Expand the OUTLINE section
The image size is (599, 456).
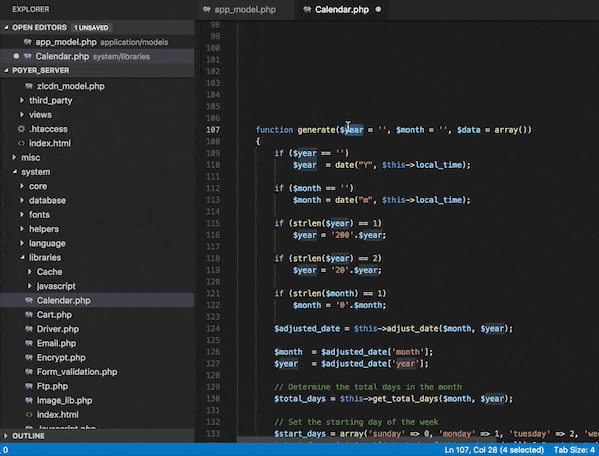(5, 436)
